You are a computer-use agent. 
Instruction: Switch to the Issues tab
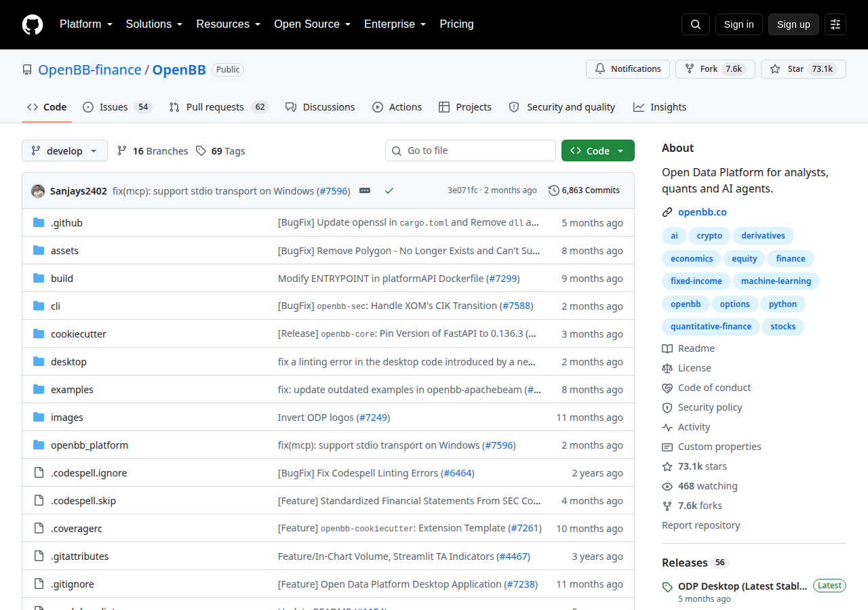tap(117, 107)
